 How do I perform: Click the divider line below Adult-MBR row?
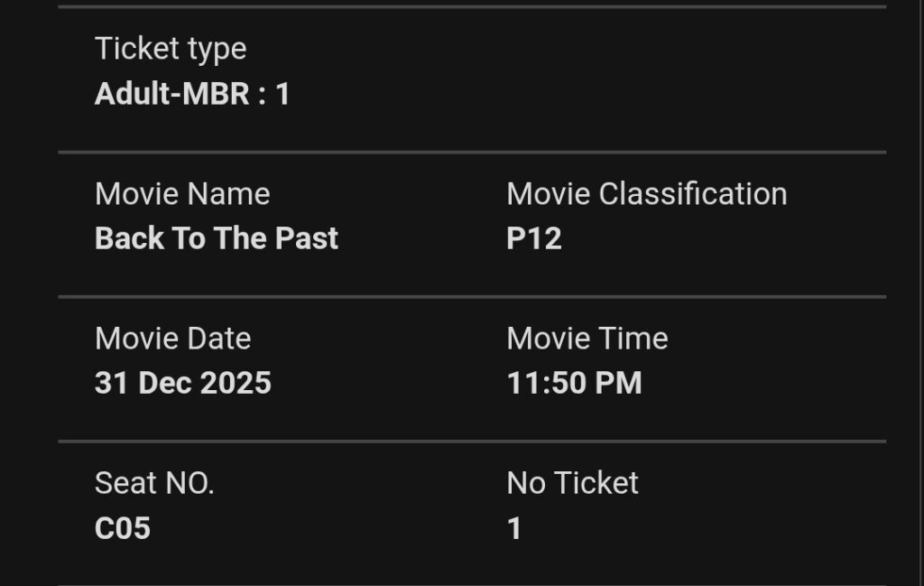(x=472, y=153)
